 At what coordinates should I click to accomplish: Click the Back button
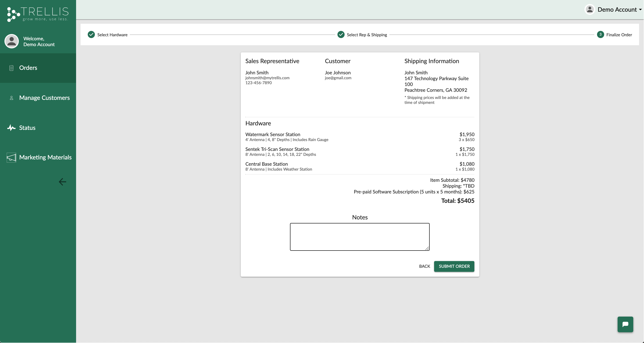coord(424,266)
